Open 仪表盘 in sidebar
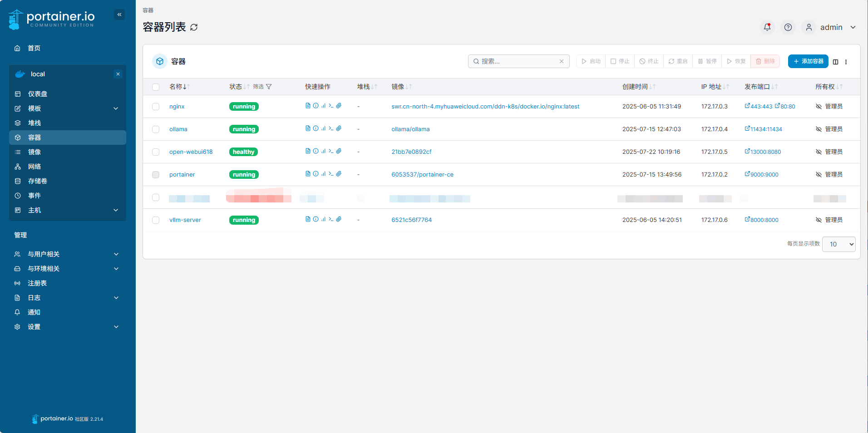868x433 pixels. (x=68, y=94)
